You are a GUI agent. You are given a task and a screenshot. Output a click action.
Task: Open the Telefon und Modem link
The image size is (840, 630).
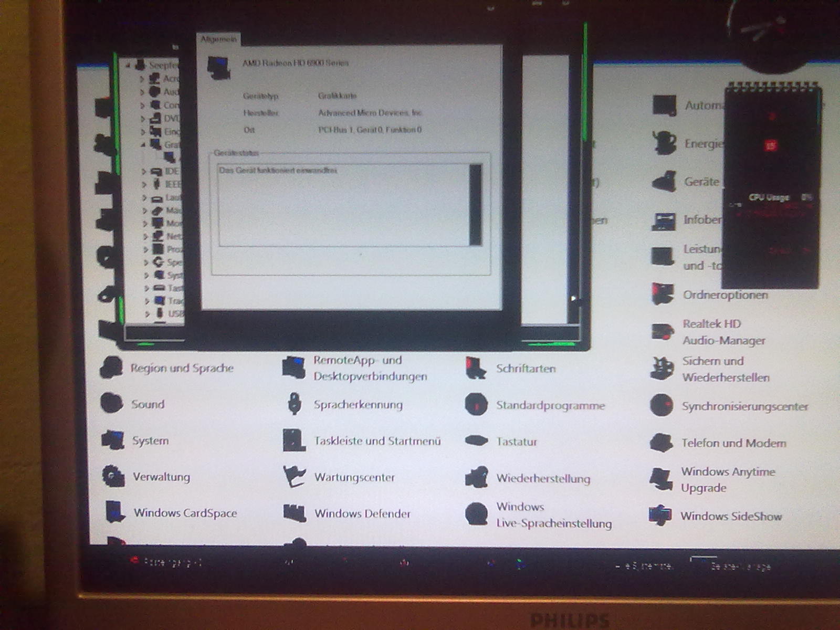pos(733,443)
